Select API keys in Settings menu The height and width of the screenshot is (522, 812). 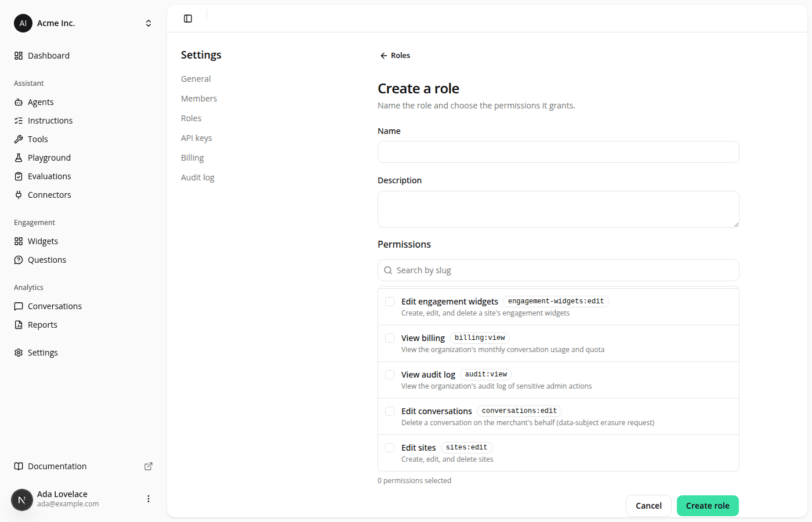(x=197, y=138)
